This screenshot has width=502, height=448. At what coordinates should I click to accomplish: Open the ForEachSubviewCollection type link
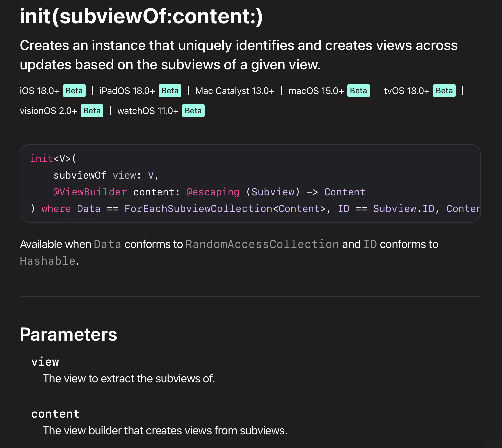198,209
